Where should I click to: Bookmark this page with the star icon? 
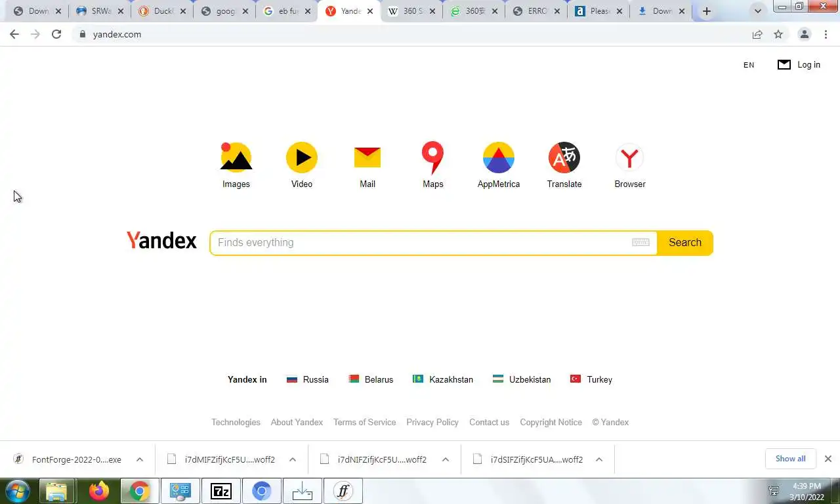(778, 34)
